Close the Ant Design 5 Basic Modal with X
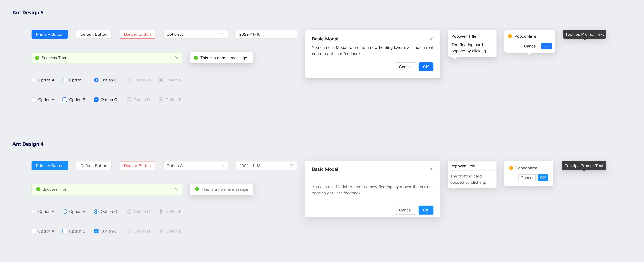This screenshot has width=644, height=262. coord(431,39)
